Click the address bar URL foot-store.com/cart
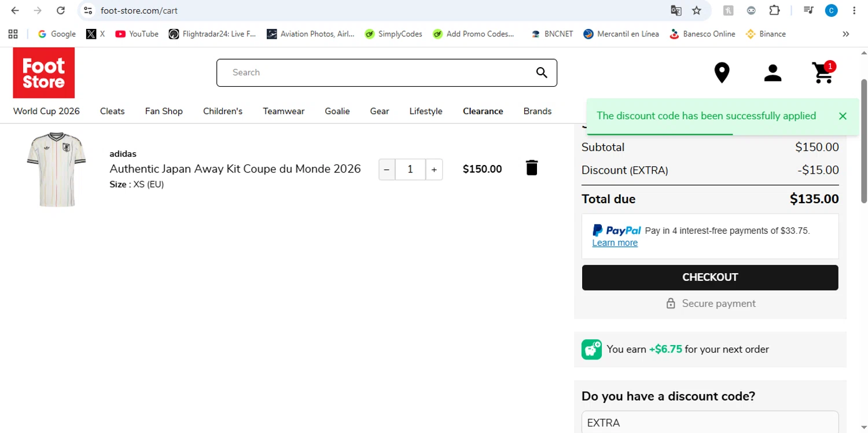The image size is (868, 433). click(x=139, y=10)
